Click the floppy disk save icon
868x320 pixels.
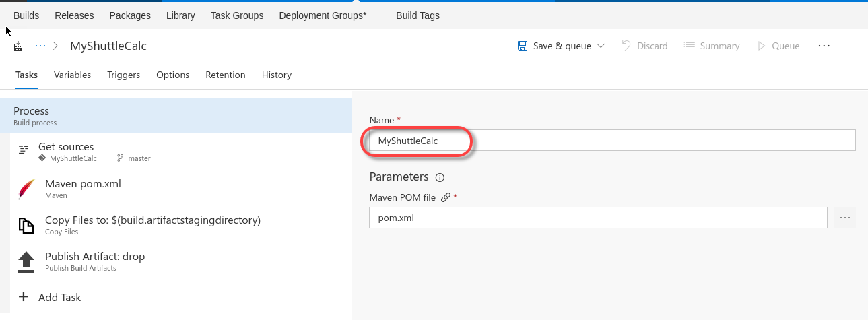click(523, 46)
